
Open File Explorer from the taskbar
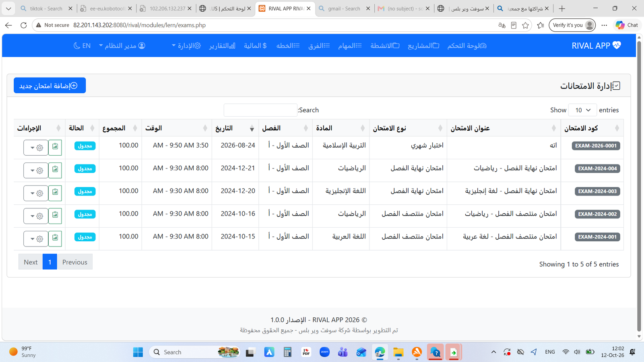pos(398,352)
